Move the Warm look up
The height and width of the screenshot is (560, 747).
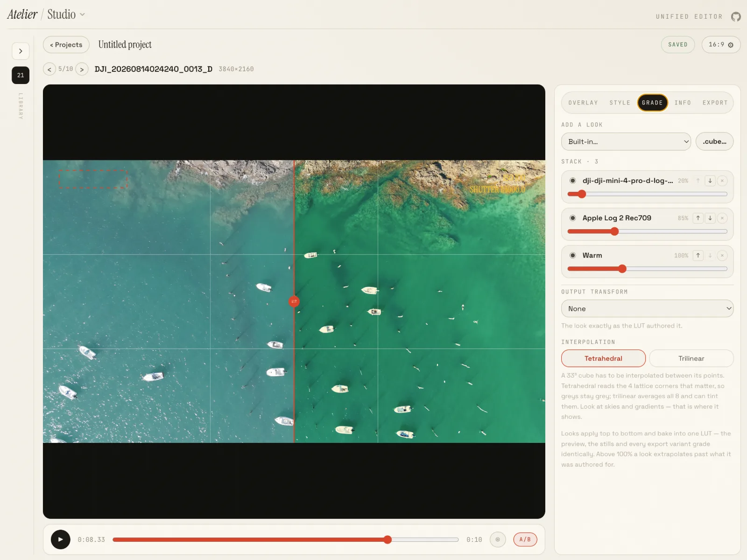click(698, 255)
